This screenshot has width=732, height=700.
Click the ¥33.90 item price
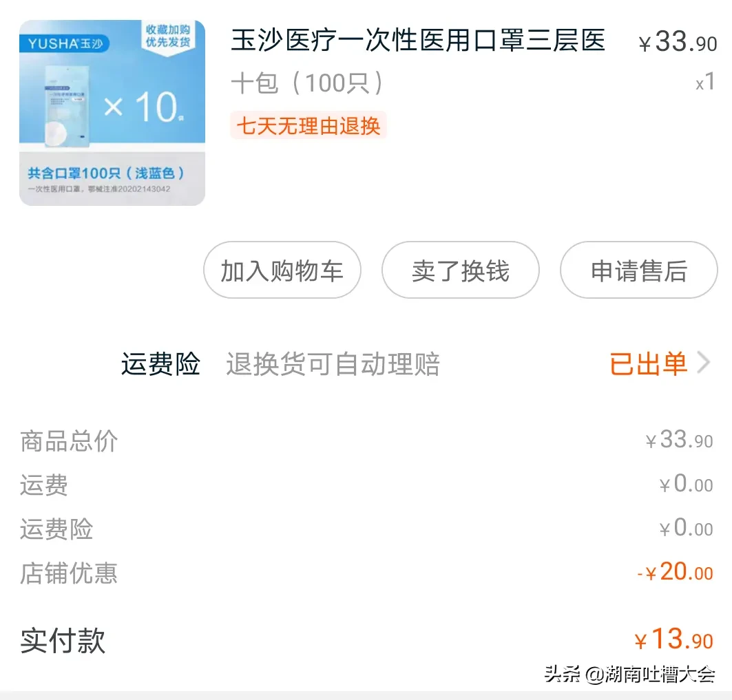(x=677, y=41)
